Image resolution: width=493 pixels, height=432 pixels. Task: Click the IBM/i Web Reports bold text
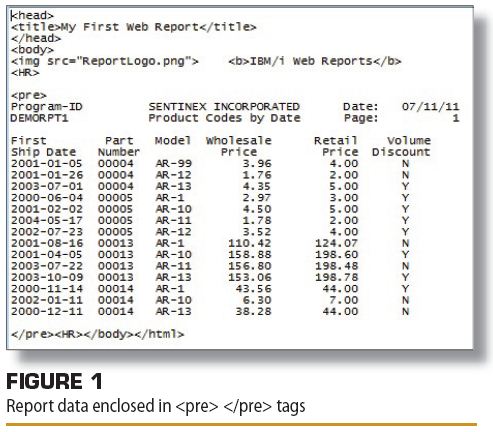(x=311, y=61)
